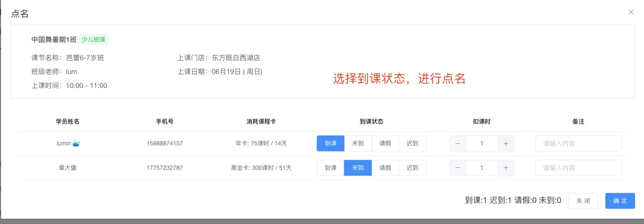This screenshot has width=644, height=224.
Task: Set lumin's status to 迟到
Action: pos(412,144)
